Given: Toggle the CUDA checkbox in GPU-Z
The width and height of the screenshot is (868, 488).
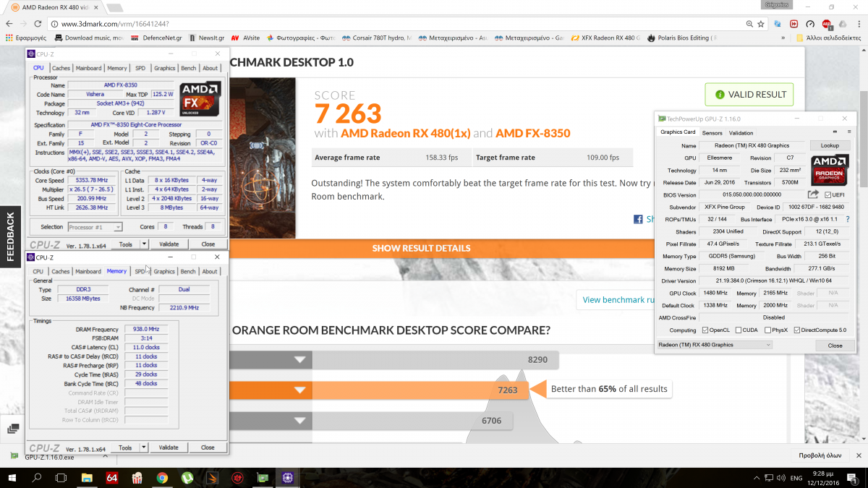Looking at the screenshot, I should [738, 330].
